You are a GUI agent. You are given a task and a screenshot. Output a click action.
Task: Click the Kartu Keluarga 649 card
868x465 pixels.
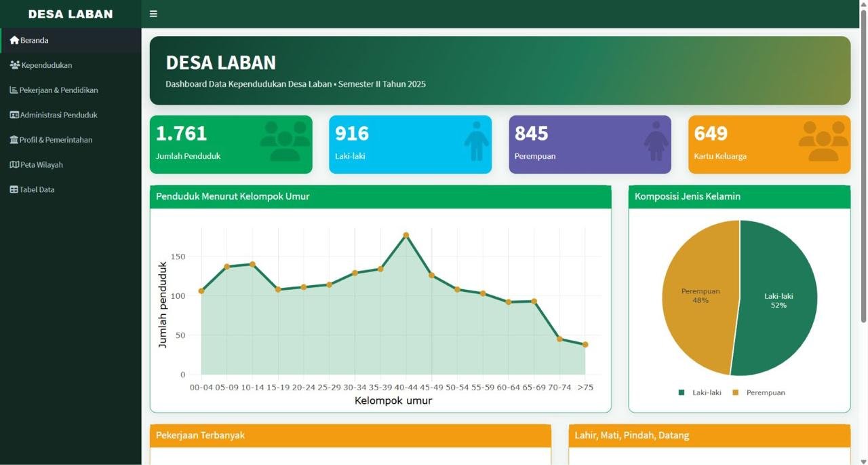[769, 145]
